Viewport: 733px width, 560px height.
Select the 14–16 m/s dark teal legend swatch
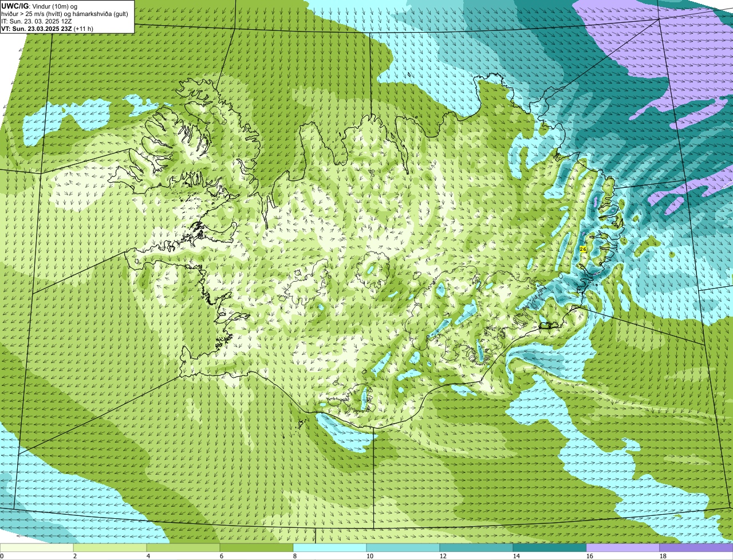coord(550,548)
